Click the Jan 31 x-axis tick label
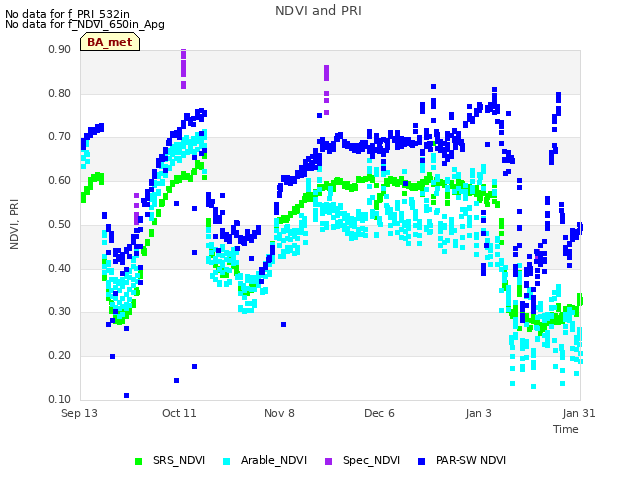The height and width of the screenshot is (480, 640). 579,413
